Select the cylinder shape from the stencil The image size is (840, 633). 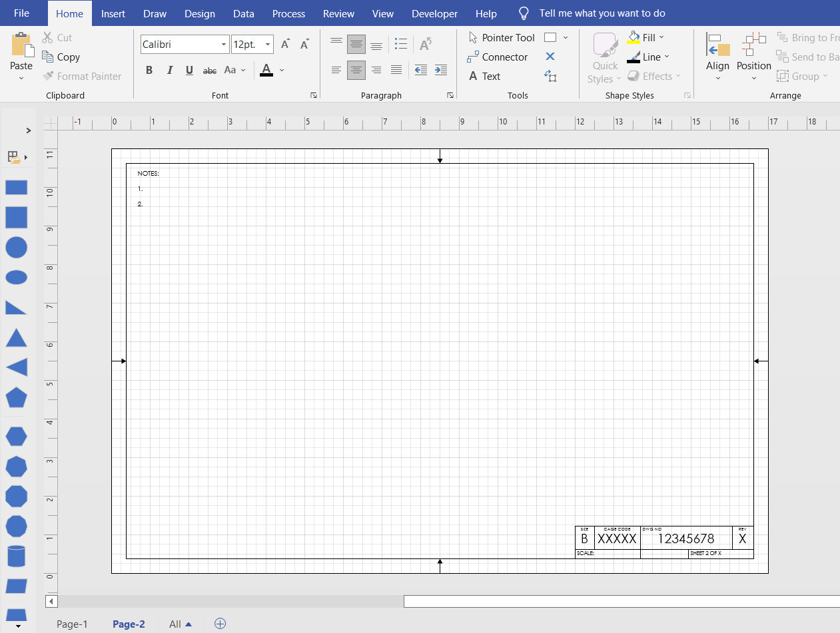click(x=16, y=556)
